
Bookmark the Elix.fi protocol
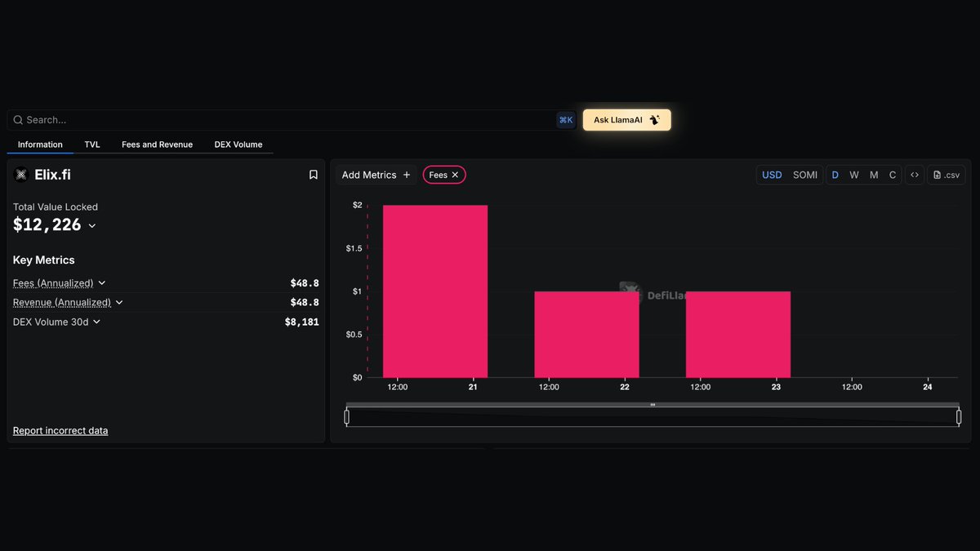point(313,175)
